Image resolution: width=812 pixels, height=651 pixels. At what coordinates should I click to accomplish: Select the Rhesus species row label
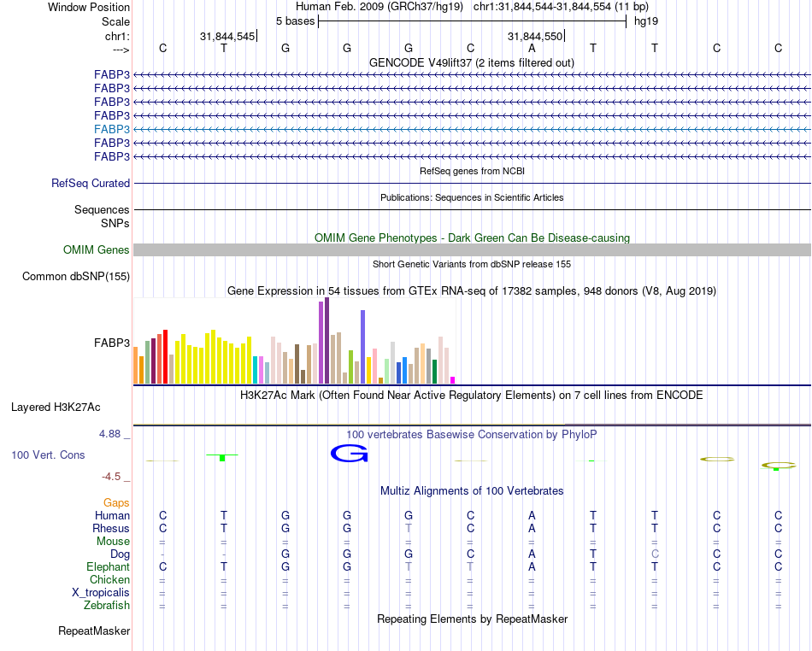(111, 528)
